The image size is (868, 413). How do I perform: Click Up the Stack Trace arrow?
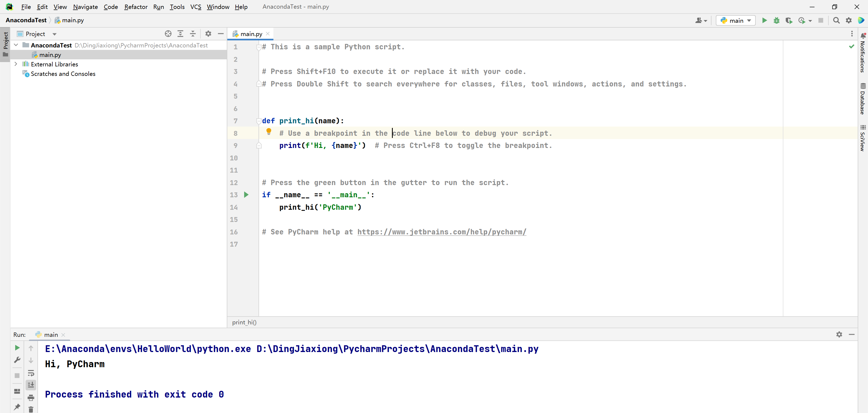click(31, 349)
